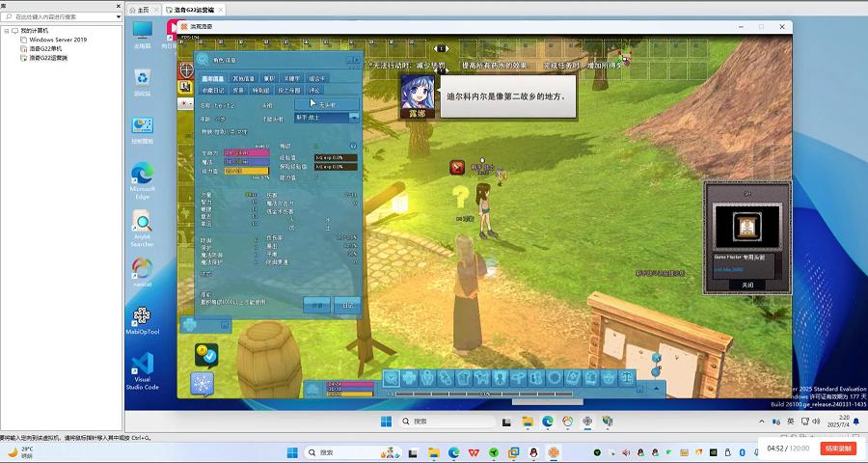Open Microsoft Edge desktop shortcut
This screenshot has height=463, width=868.
(143, 180)
